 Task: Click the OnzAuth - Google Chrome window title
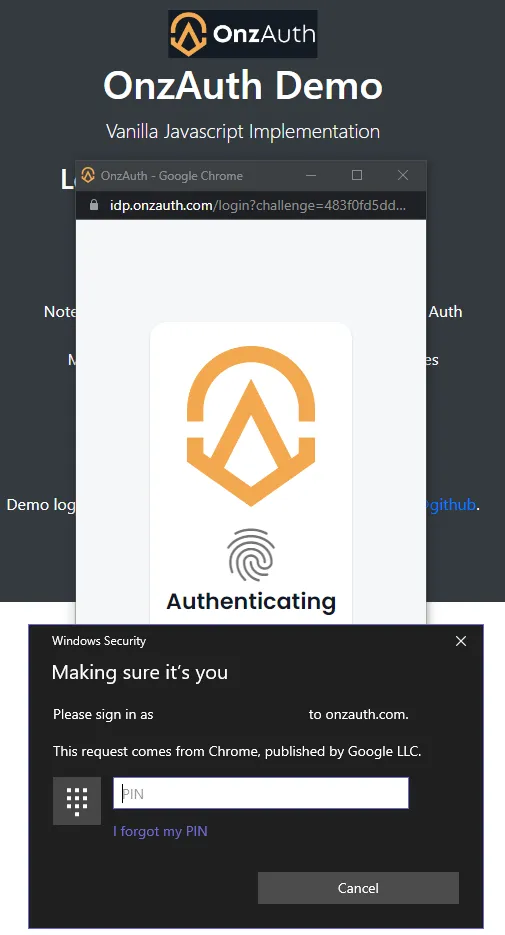click(x=172, y=176)
